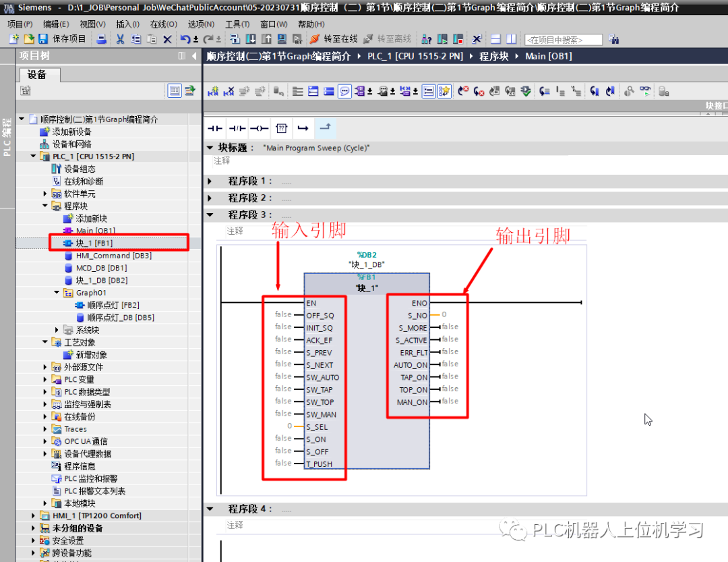The width and height of the screenshot is (728, 562).
Task: Open 工具(T) menu
Action: click(x=237, y=24)
